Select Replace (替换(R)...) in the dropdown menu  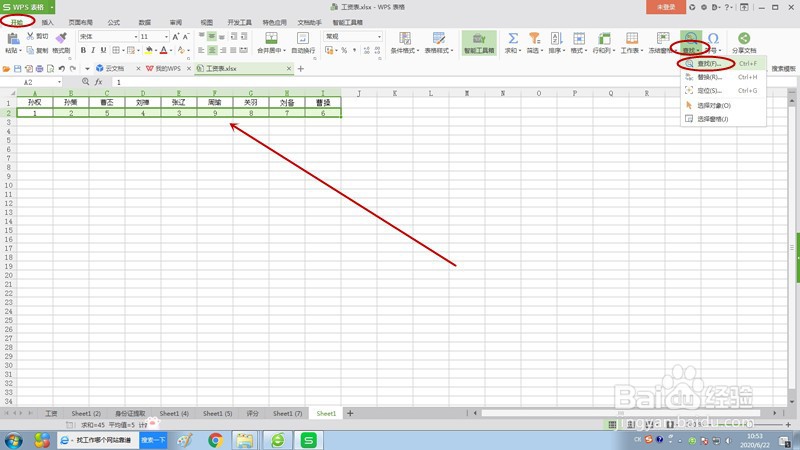coord(723,77)
